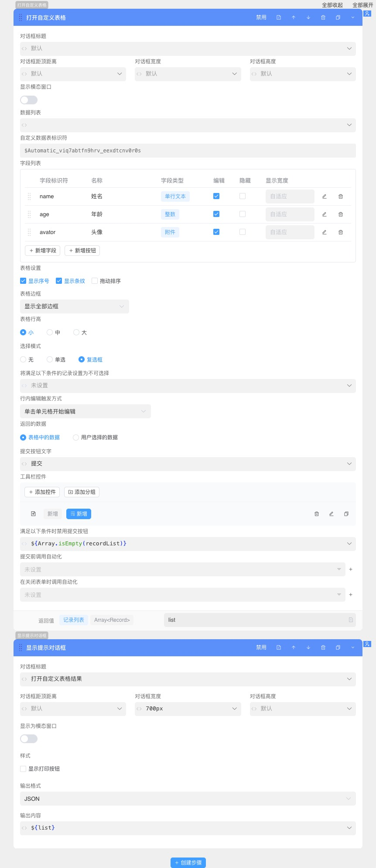The height and width of the screenshot is (868, 376).
Task: Move the 显示提示对话框 step up
Action: click(294, 648)
